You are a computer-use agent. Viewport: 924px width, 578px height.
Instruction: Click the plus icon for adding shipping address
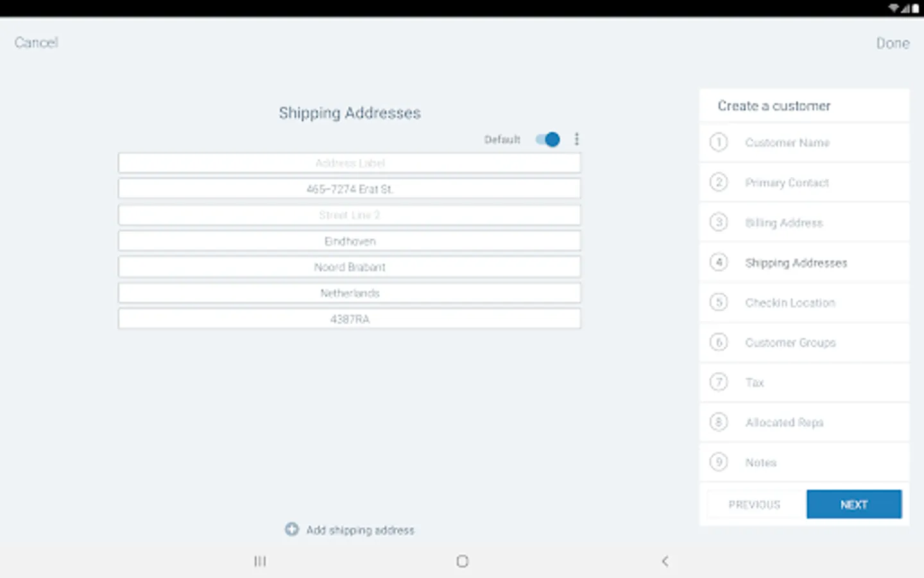(292, 529)
